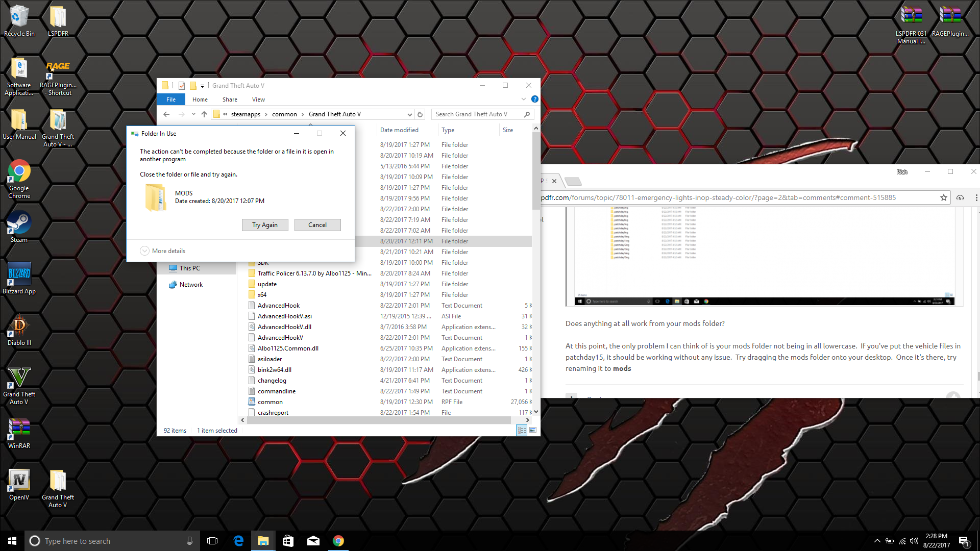
Task: Open Task View from the taskbar
Action: point(212,541)
